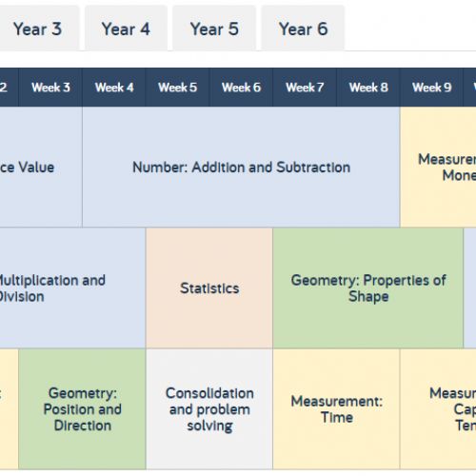Open the Place Value unit block
This screenshot has width=476, height=476.
point(41,167)
